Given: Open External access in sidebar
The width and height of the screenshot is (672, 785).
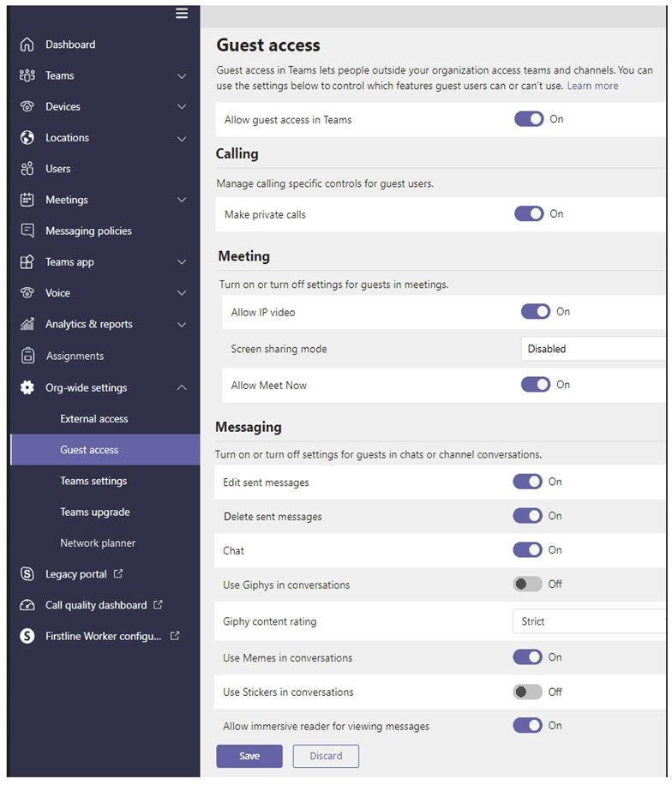Looking at the screenshot, I should (94, 418).
